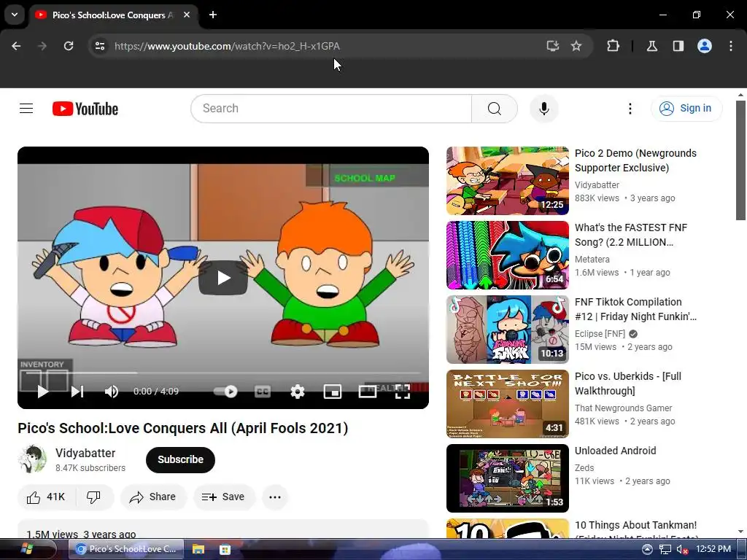Image resolution: width=747 pixels, height=560 pixels.
Task: Sign in to YouTube
Action: click(x=686, y=109)
